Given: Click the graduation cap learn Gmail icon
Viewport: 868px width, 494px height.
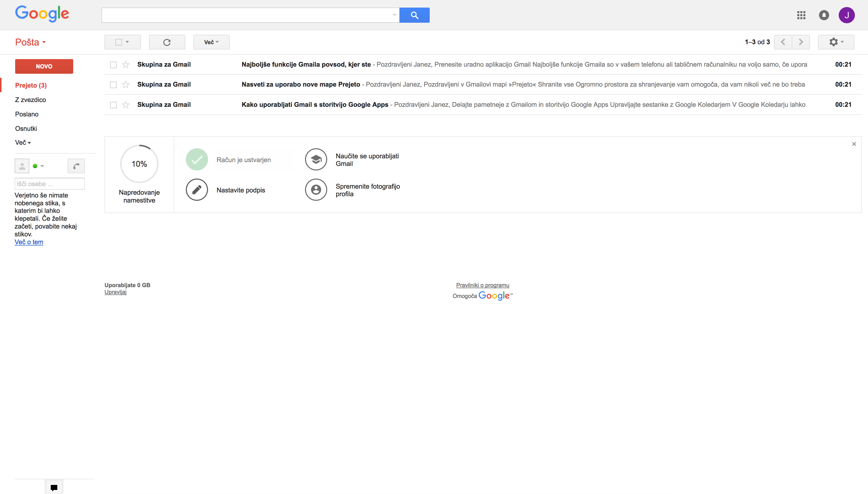Looking at the screenshot, I should click(316, 159).
